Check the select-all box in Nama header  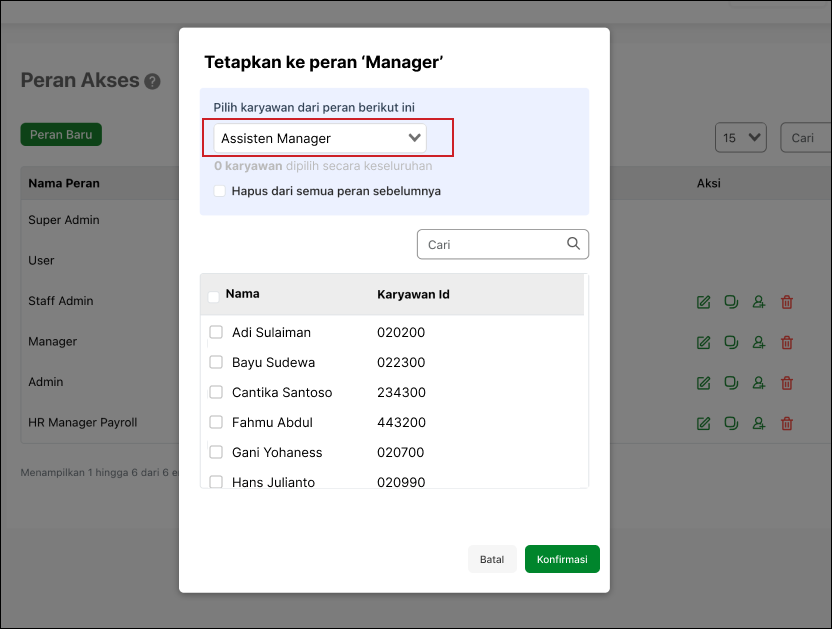coord(213,296)
